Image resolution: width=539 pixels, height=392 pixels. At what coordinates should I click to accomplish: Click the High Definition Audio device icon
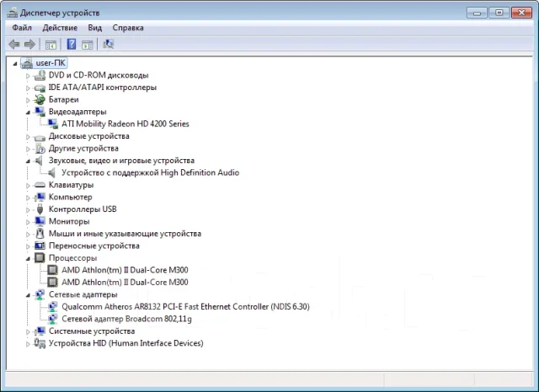[51, 172]
